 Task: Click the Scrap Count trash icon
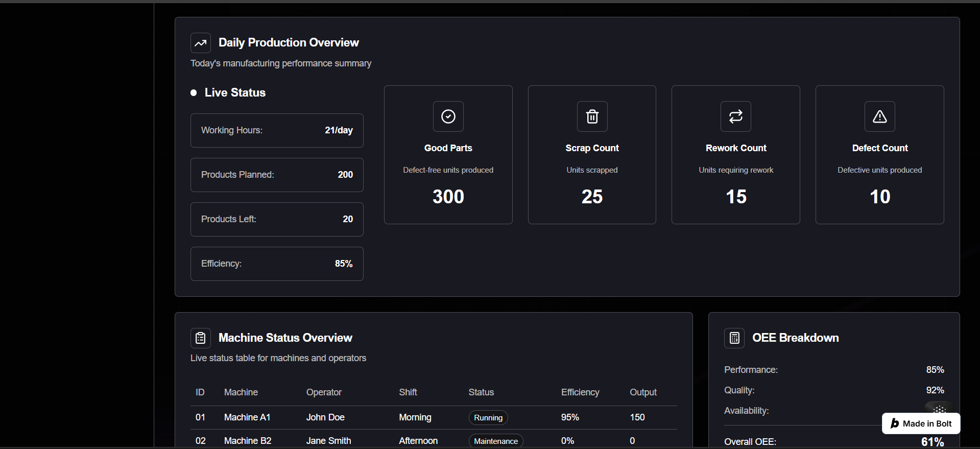pyautogui.click(x=592, y=116)
